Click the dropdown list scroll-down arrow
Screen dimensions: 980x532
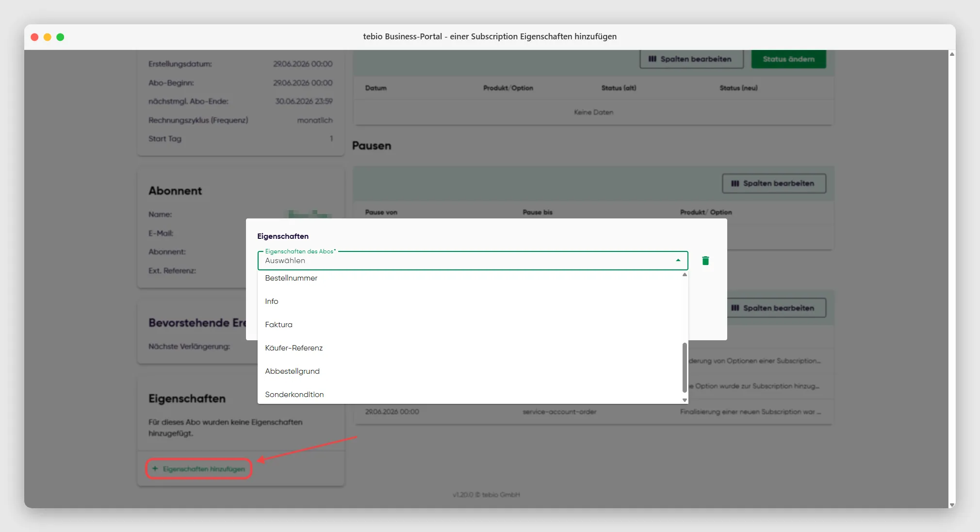click(x=685, y=400)
